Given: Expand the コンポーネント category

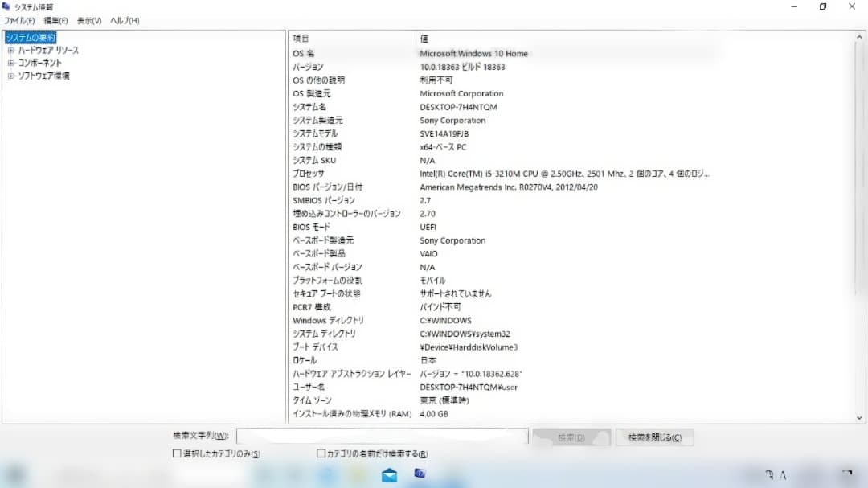Looking at the screenshot, I should 11,62.
